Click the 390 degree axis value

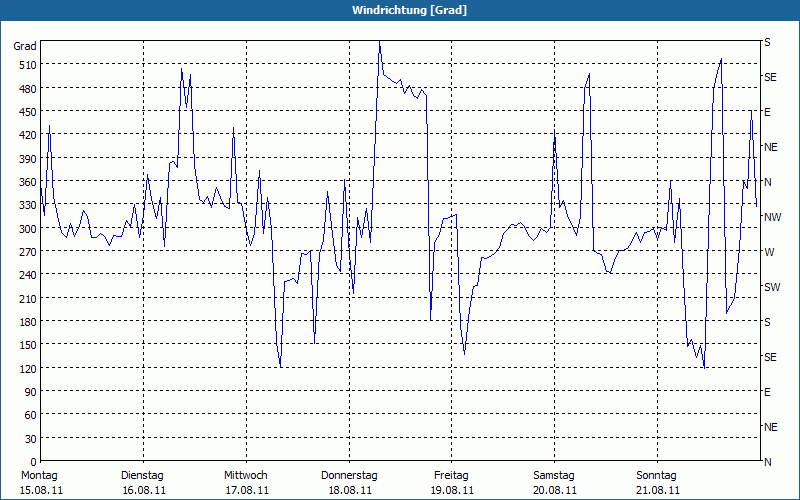point(28,159)
